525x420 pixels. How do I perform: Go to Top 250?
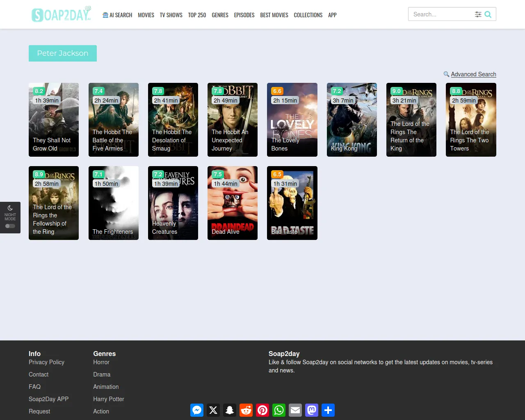[197, 15]
